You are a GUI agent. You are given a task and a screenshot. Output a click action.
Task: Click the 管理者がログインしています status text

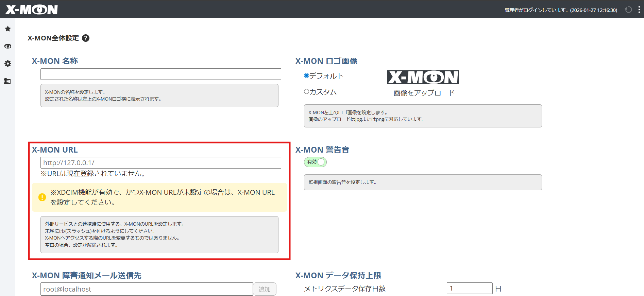(x=561, y=10)
